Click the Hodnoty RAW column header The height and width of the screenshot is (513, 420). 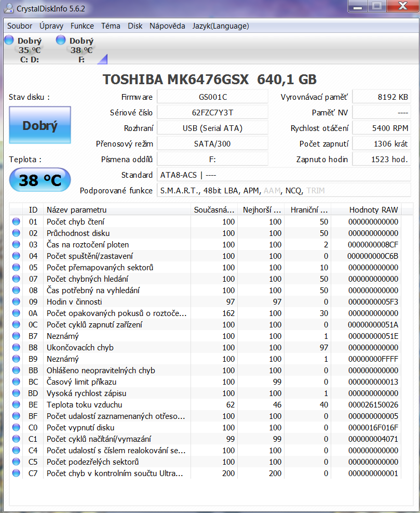click(x=366, y=209)
